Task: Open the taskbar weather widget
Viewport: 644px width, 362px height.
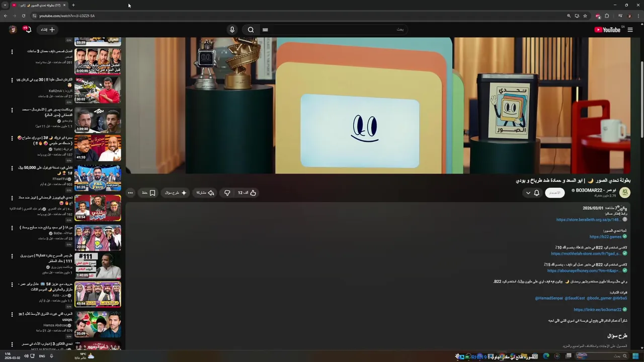Action: [x=84, y=356]
